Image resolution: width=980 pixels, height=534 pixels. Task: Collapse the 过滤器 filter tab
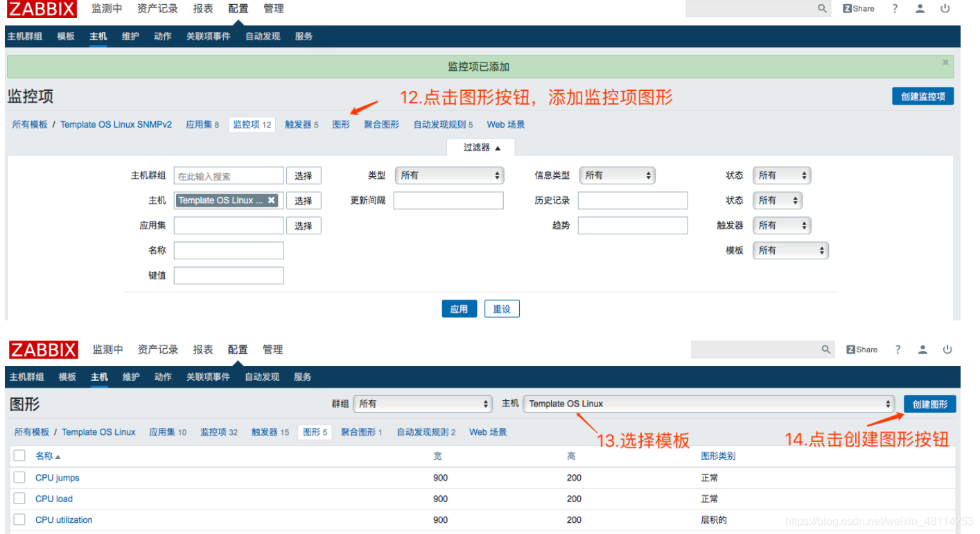(481, 148)
